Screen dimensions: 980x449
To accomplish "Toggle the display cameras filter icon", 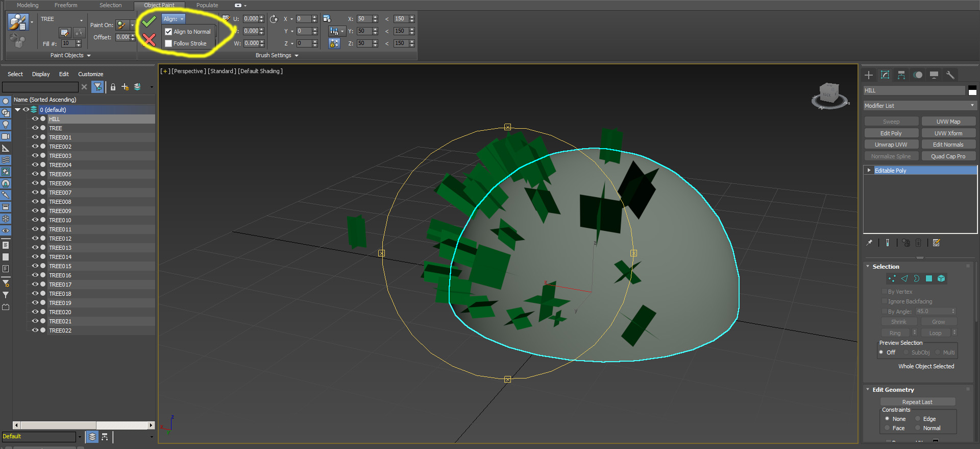I will 6,136.
